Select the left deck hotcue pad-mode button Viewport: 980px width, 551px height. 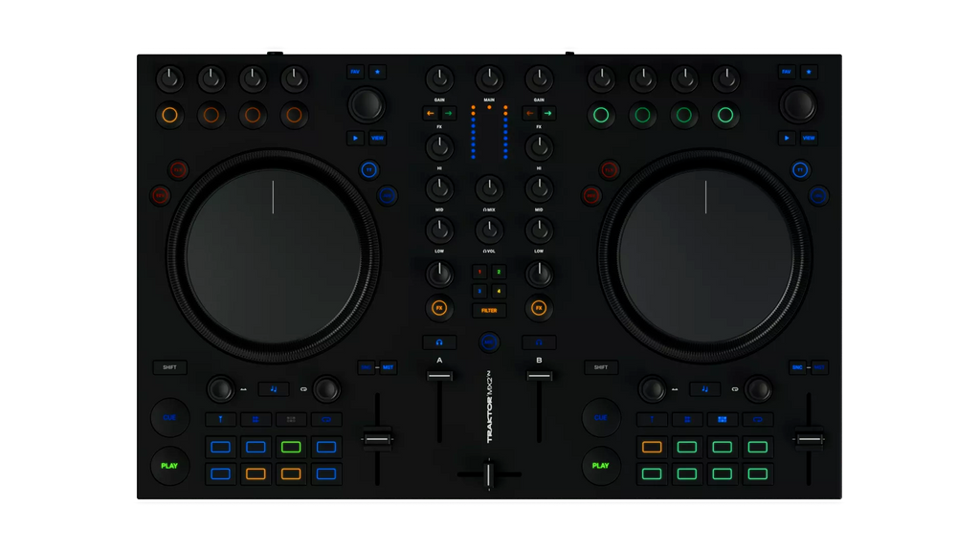pos(221,419)
